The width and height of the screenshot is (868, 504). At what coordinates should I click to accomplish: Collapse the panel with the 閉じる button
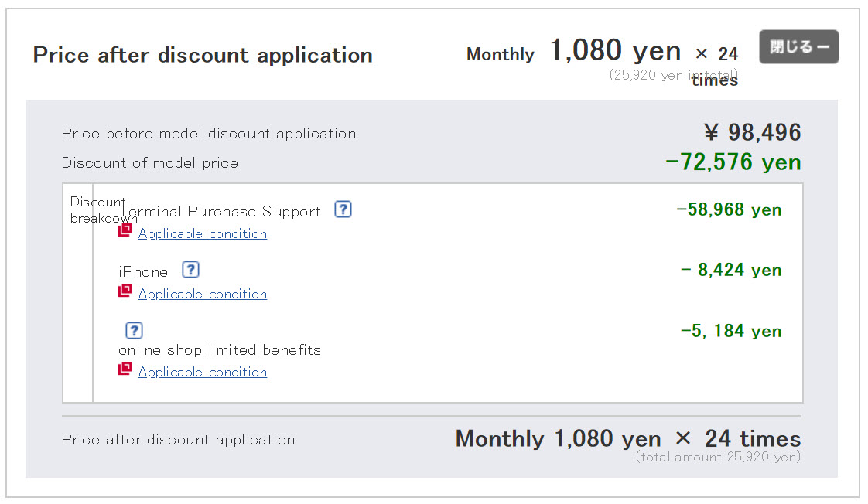798,47
